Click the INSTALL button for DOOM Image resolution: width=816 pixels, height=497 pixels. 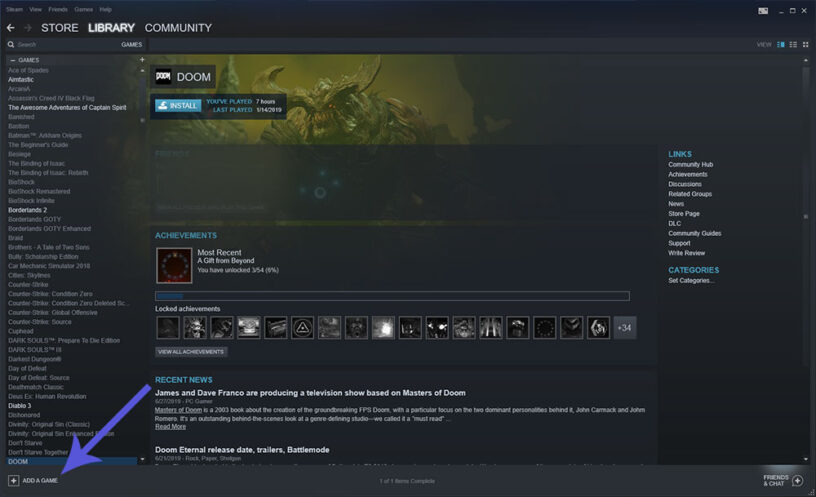pos(178,106)
